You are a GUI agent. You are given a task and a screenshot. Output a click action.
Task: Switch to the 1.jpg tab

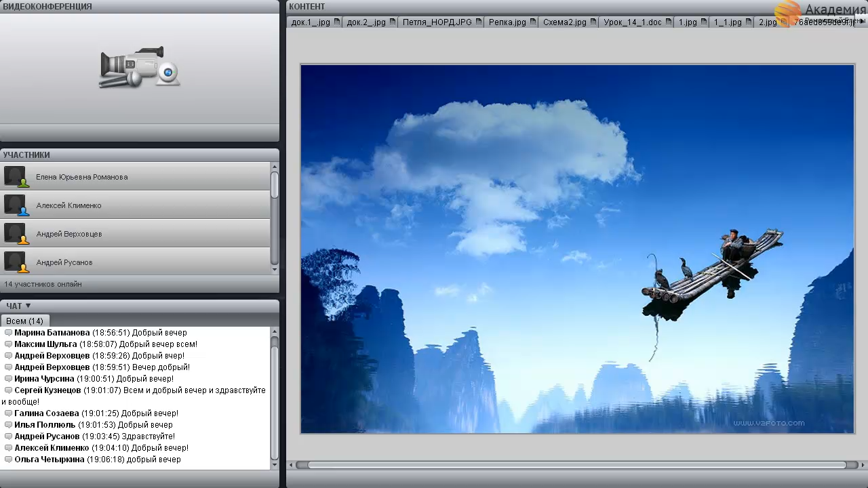[x=692, y=22]
